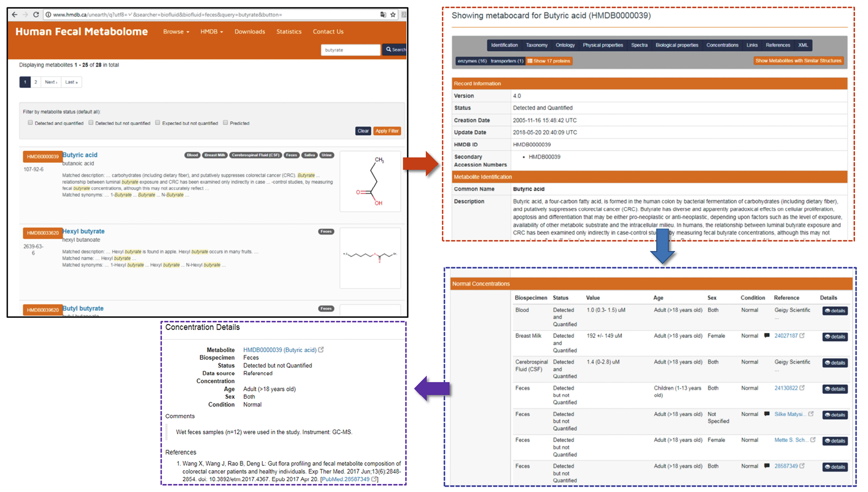Show comment icon in 28587349 row
Screen dimensions: 868x492
pyautogui.click(x=767, y=465)
